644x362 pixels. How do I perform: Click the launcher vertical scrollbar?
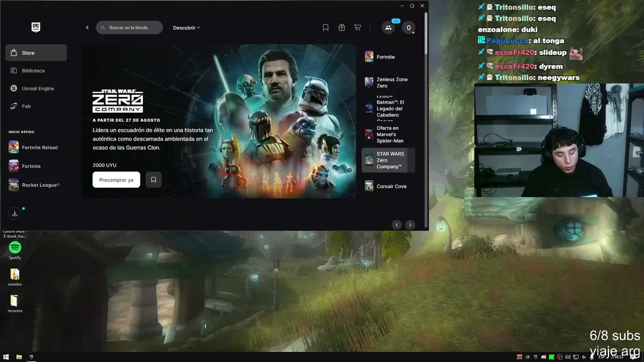(x=426, y=33)
